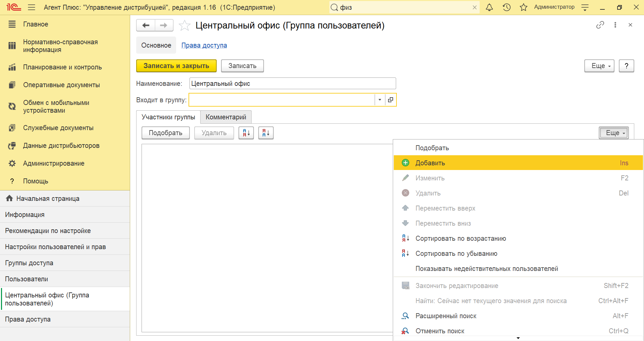The image size is (644, 341).
Task: Switch to Пользователи window
Action: point(65,279)
